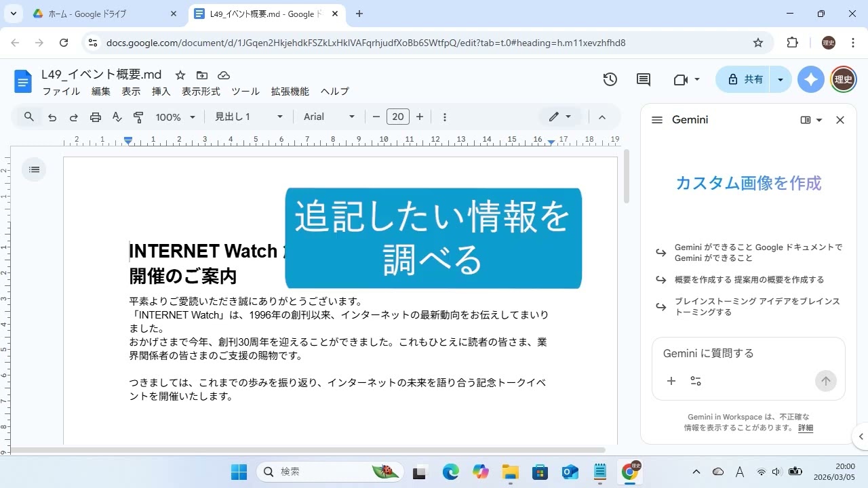Show all comments icon
Screen dimensions: 868x488
coord(644,79)
